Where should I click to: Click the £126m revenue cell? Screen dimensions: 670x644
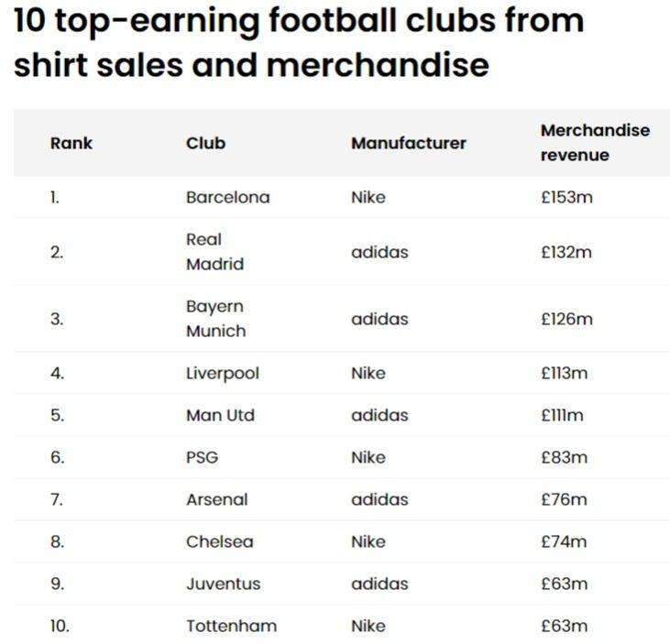[566, 319]
